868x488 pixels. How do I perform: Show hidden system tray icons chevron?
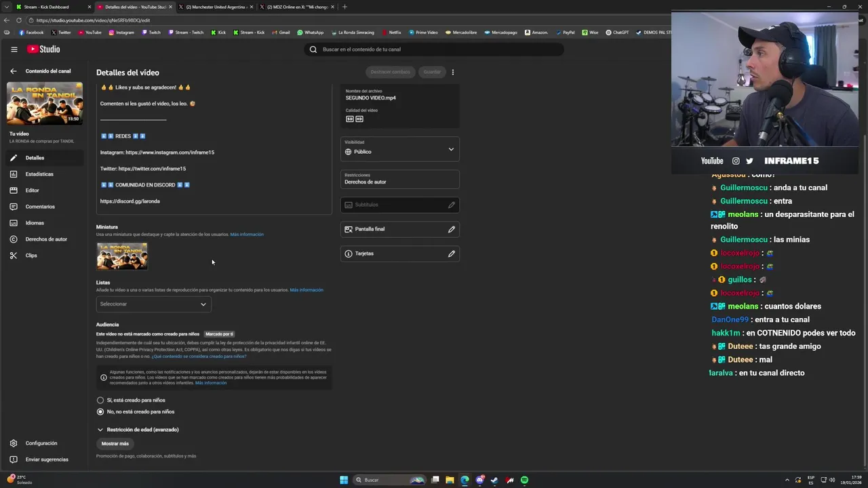click(x=788, y=480)
